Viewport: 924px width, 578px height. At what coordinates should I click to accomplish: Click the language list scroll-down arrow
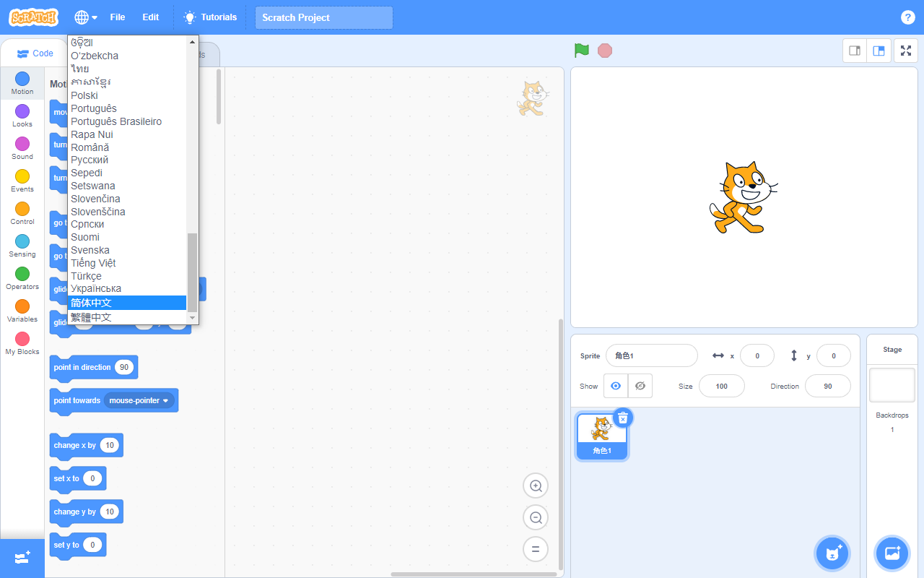(x=192, y=318)
